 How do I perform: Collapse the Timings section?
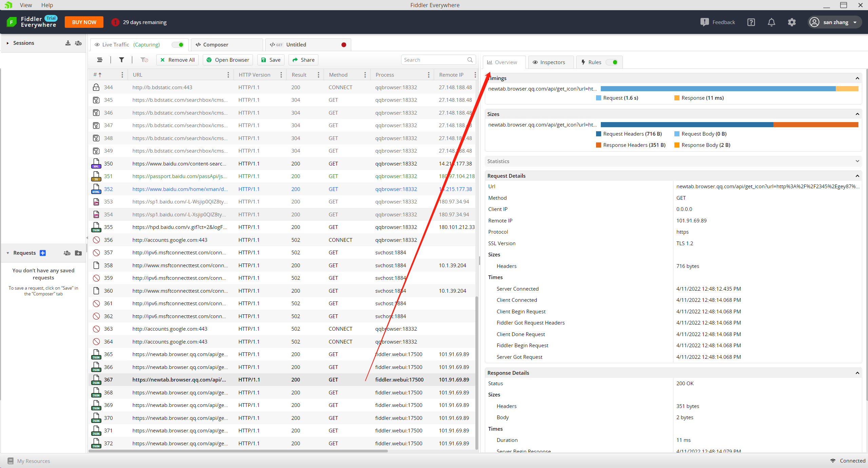coord(857,78)
